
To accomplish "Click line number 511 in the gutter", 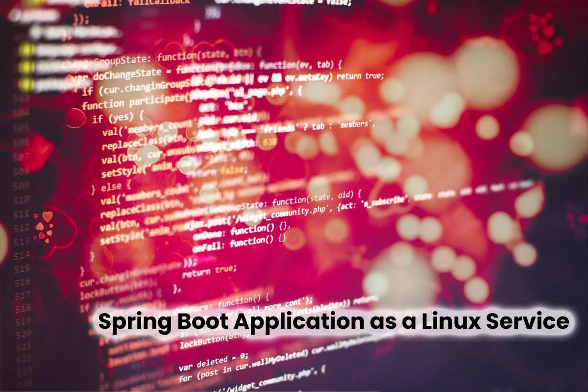I will pyautogui.click(x=22, y=214).
